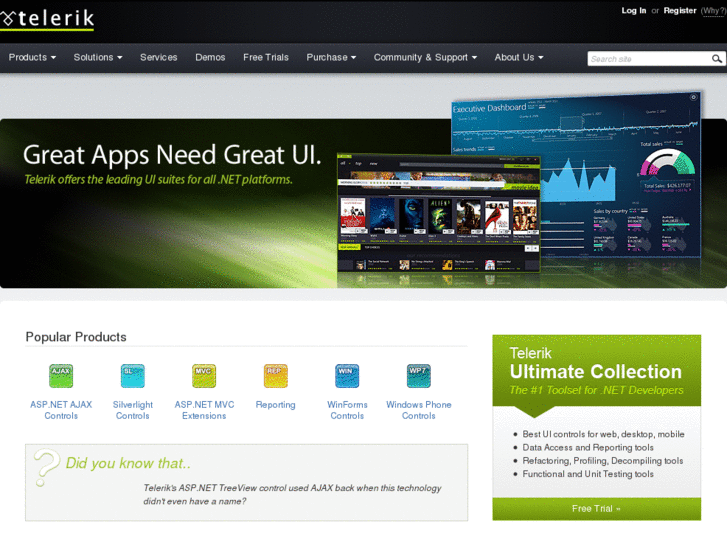
Task: Expand the Solutions menu
Action: [98, 58]
